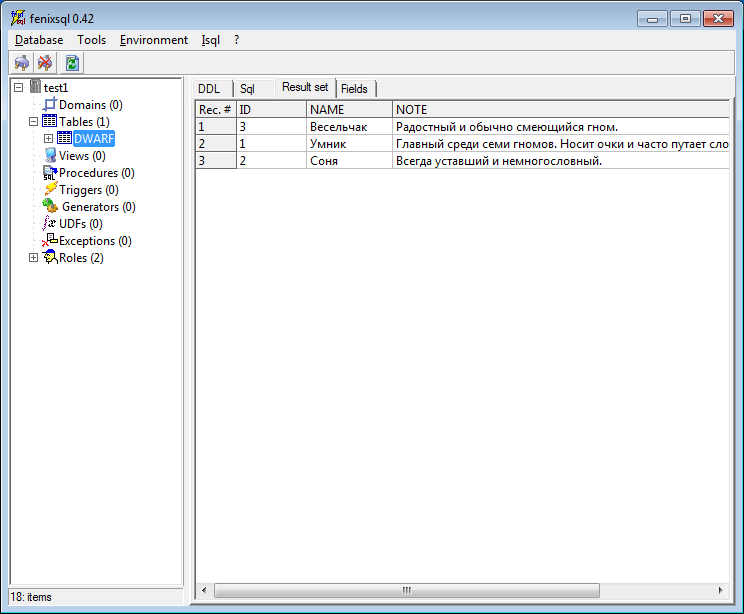Click the green refresh toolbar icon

coord(72,63)
